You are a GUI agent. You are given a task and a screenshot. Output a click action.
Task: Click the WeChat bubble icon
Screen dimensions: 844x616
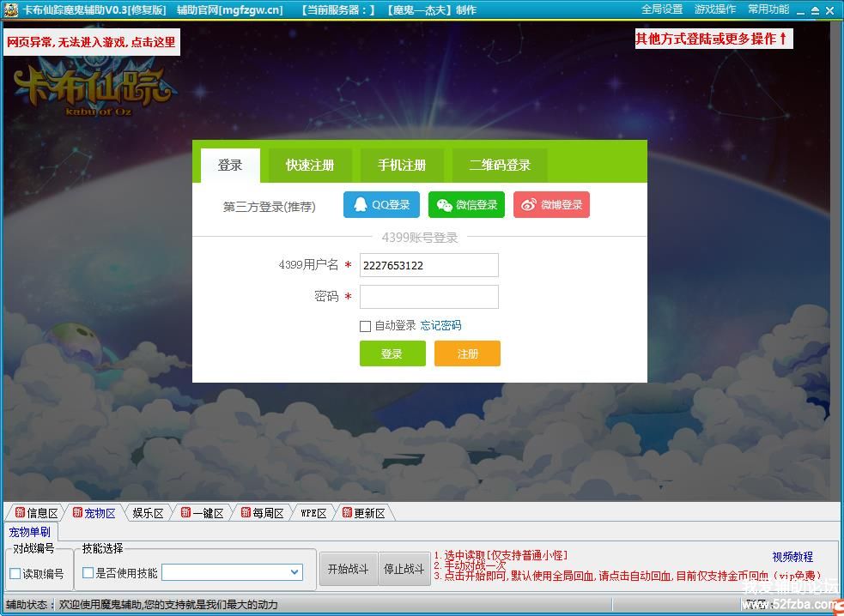444,205
